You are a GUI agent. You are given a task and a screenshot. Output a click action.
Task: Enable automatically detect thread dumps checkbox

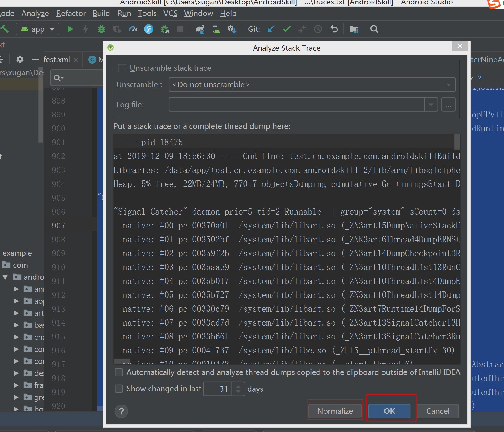click(x=119, y=372)
